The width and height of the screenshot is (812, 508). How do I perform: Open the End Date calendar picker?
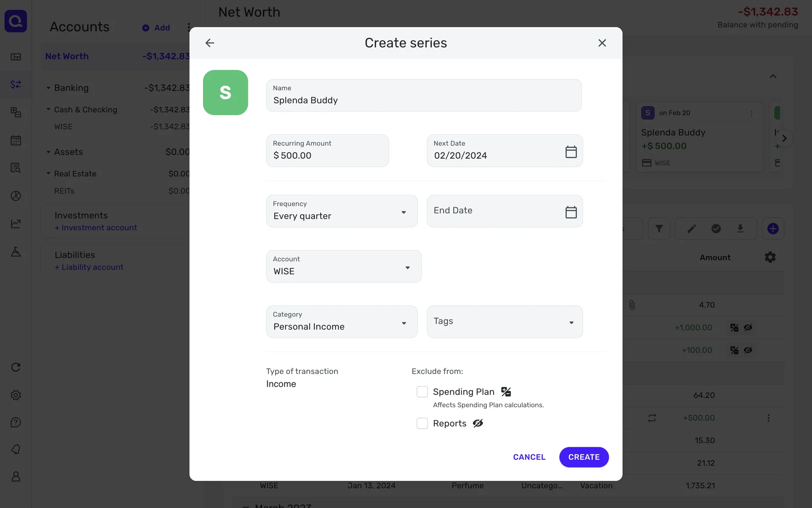(x=571, y=212)
